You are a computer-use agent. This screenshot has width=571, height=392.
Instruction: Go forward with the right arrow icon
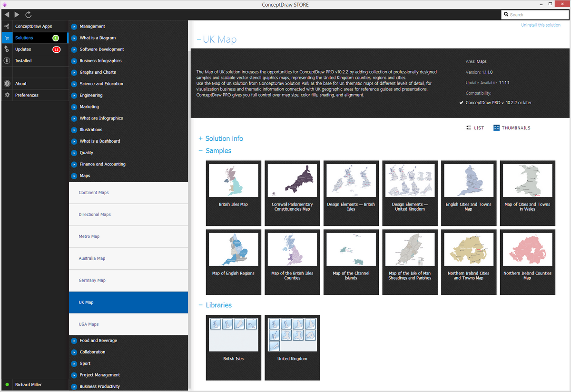click(17, 15)
